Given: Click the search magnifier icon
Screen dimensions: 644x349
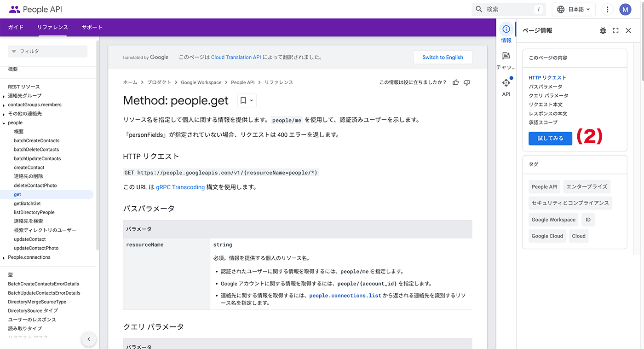Looking at the screenshot, I should [x=479, y=9].
